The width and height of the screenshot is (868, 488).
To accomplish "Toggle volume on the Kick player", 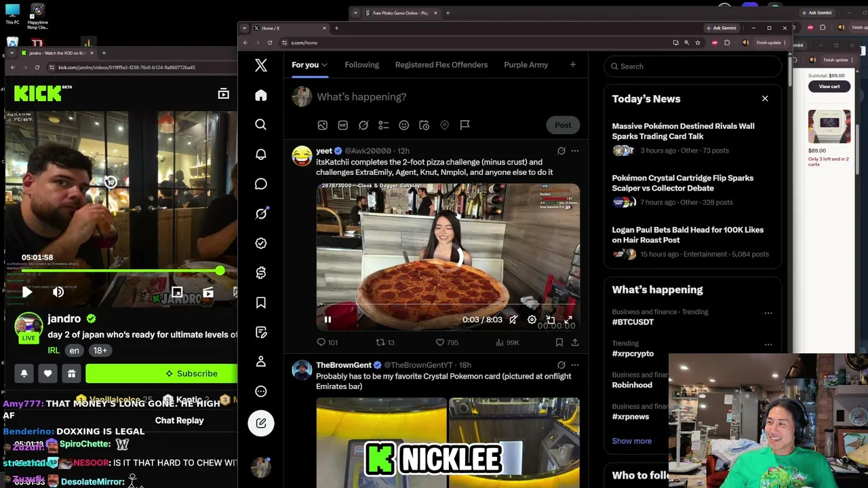I will click(58, 292).
